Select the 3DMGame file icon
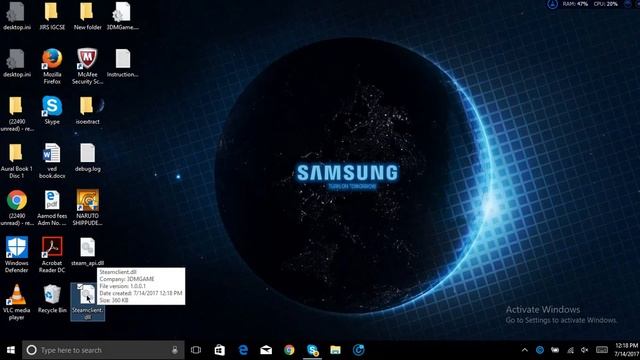 (x=122, y=16)
